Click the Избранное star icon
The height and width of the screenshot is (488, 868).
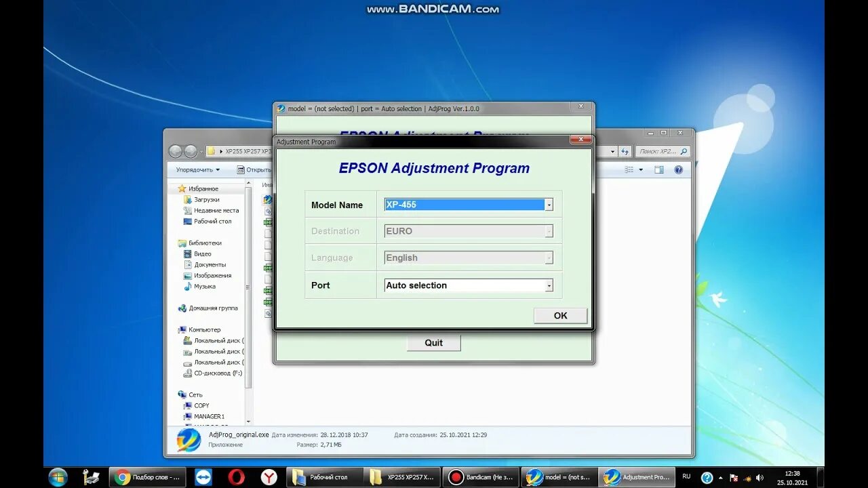tap(182, 188)
